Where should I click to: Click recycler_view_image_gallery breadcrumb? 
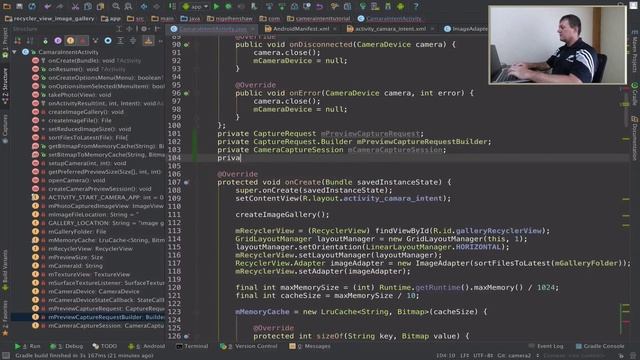tap(49, 19)
